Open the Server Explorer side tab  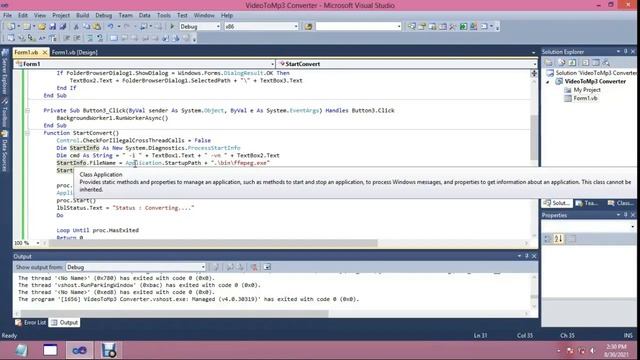[5, 72]
